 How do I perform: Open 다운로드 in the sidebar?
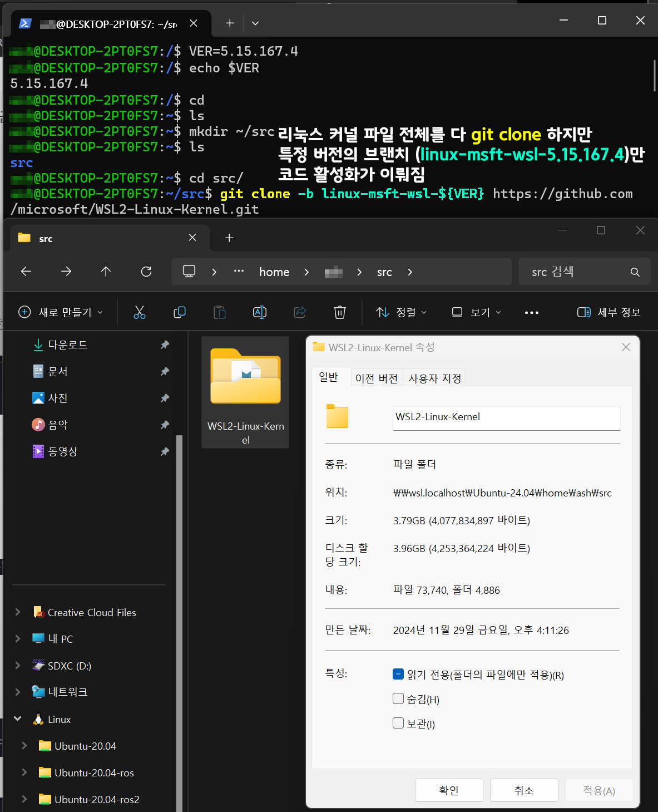point(68,345)
